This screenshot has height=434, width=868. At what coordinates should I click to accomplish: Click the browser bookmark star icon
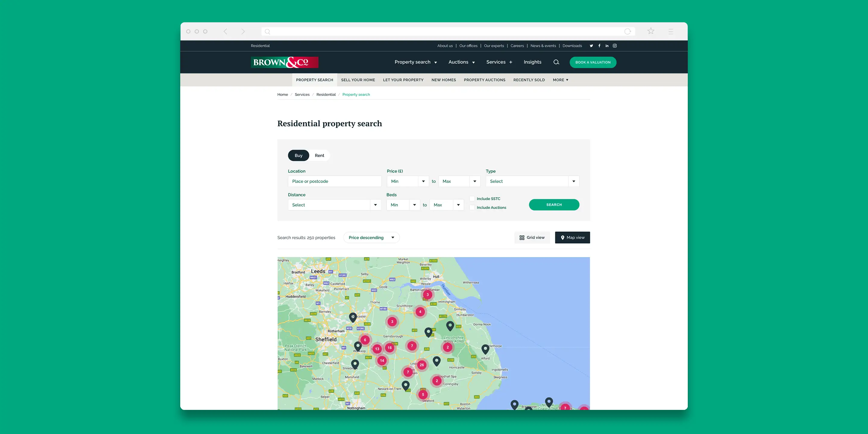(x=651, y=31)
